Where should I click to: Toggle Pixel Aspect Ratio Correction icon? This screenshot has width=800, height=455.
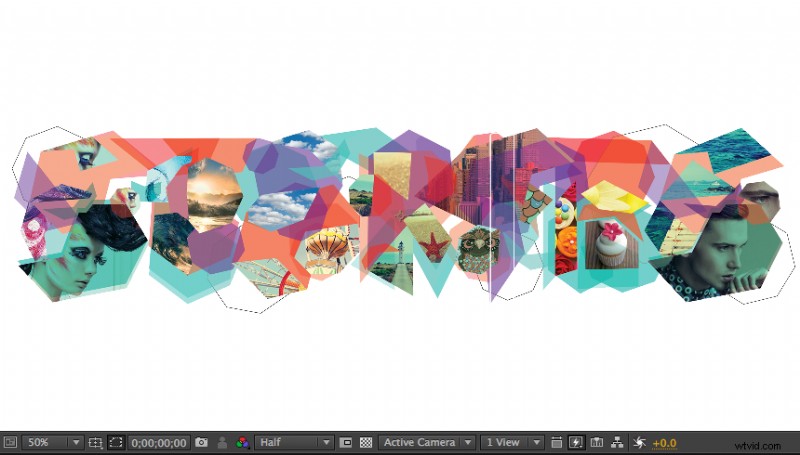(x=557, y=442)
